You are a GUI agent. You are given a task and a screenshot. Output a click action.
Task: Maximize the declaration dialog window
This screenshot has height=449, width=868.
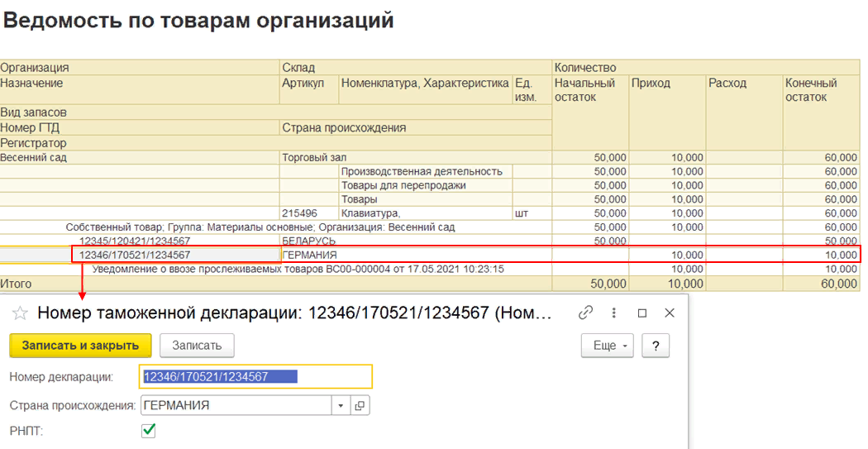click(x=642, y=313)
